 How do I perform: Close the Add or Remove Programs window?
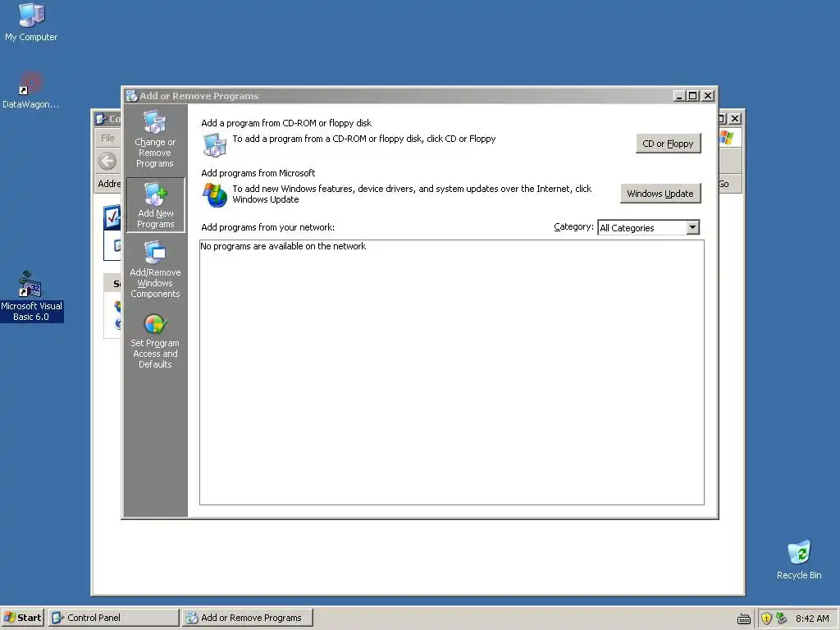point(708,96)
